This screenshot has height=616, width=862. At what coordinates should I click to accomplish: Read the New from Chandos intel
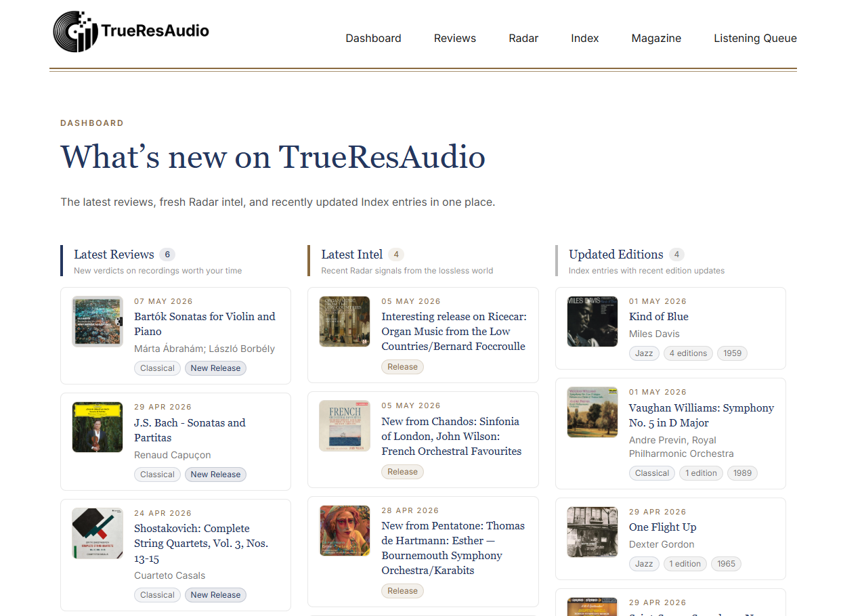point(452,436)
